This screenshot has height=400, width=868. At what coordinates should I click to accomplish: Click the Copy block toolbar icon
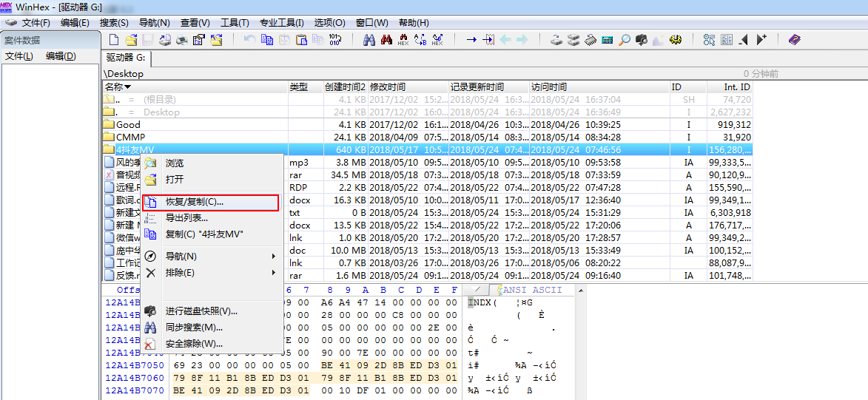[x=267, y=40]
